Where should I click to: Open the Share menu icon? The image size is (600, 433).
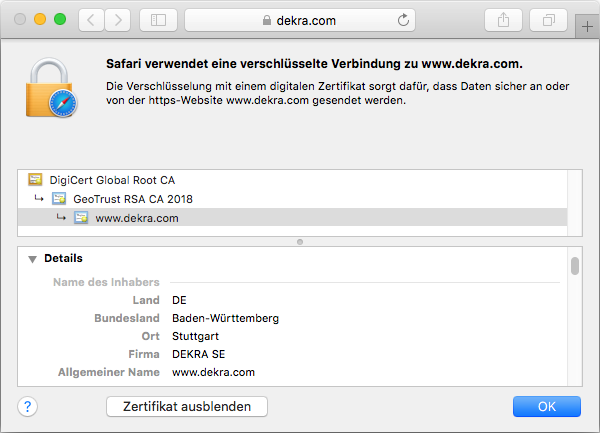pos(503,20)
